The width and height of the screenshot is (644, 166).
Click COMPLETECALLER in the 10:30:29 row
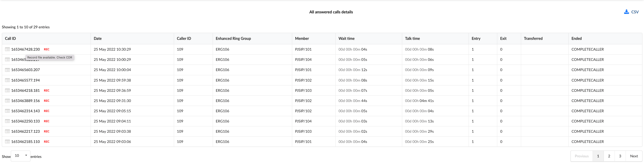[x=588, y=49]
